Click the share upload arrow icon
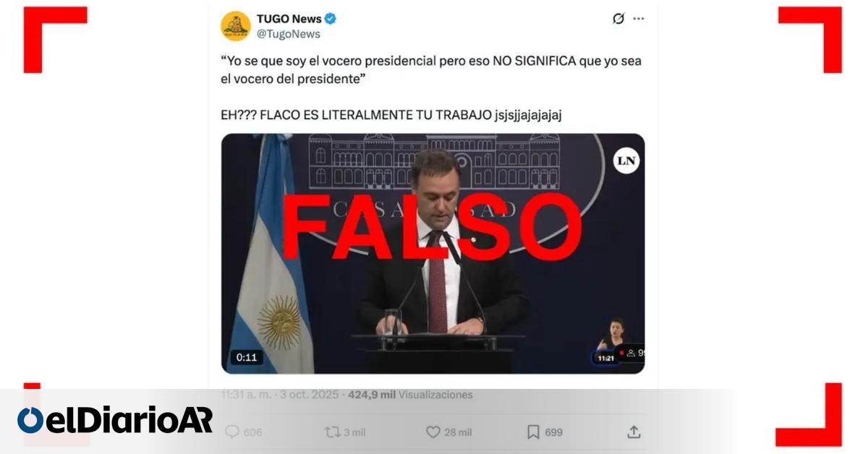868x454 pixels. [x=634, y=432]
